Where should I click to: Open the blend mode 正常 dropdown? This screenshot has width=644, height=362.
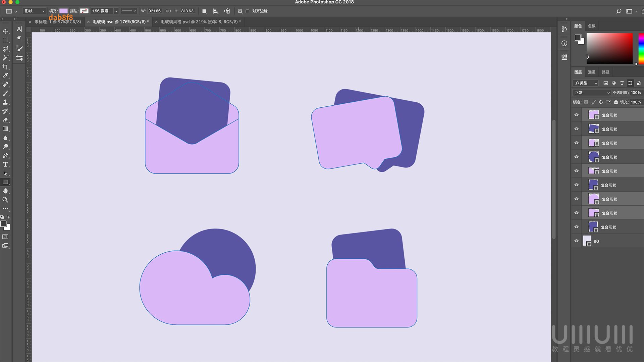(592, 93)
